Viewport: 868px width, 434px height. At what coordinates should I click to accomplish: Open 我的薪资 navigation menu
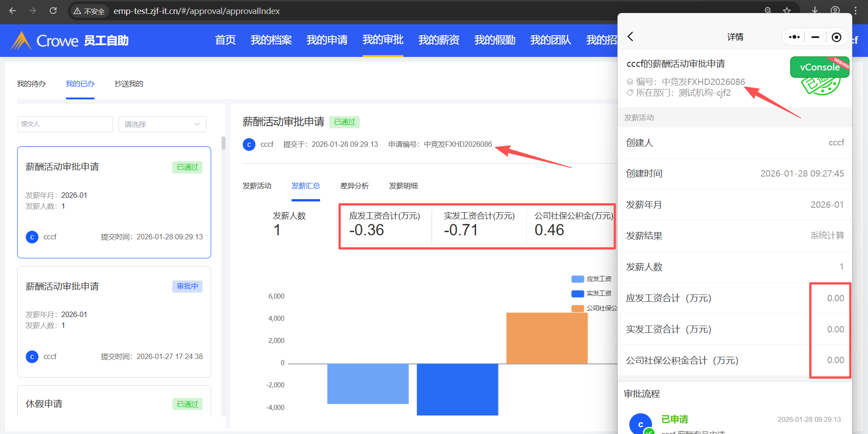tap(439, 40)
